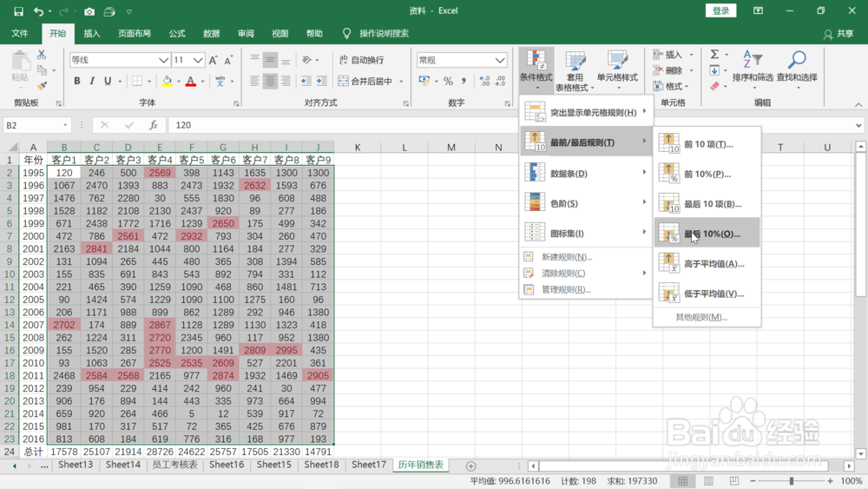Open the 文件 File tab
Image resolution: width=868 pixels, height=489 pixels.
coord(20,33)
